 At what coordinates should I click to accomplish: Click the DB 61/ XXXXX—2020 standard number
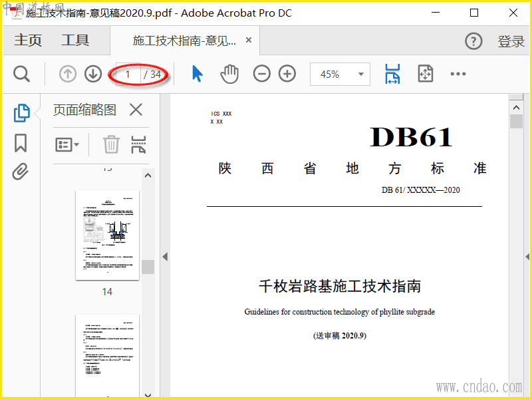[421, 190]
